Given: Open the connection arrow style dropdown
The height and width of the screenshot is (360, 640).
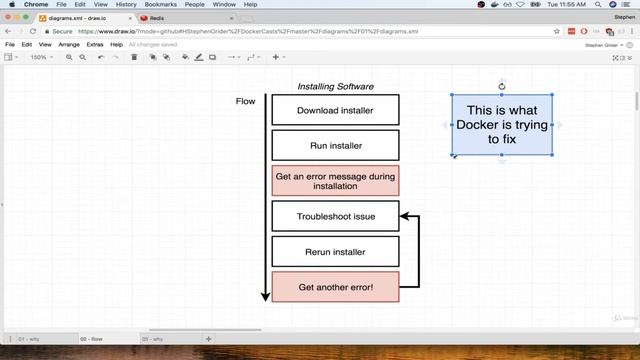Looking at the screenshot, I should point(233,58).
